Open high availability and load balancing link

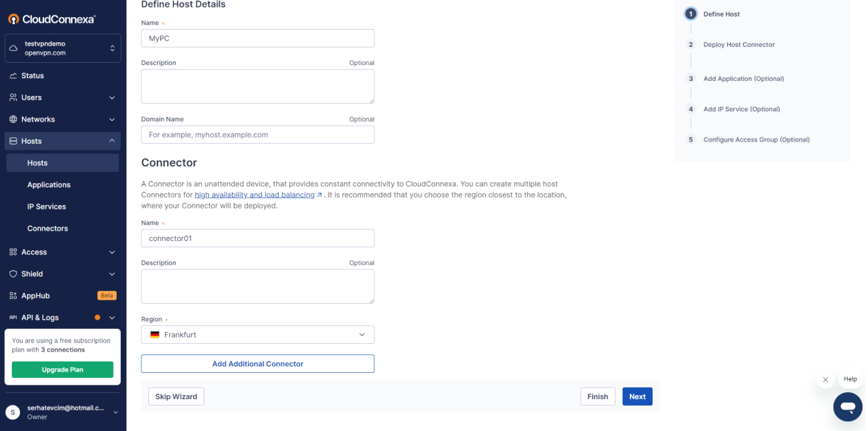[x=254, y=195]
